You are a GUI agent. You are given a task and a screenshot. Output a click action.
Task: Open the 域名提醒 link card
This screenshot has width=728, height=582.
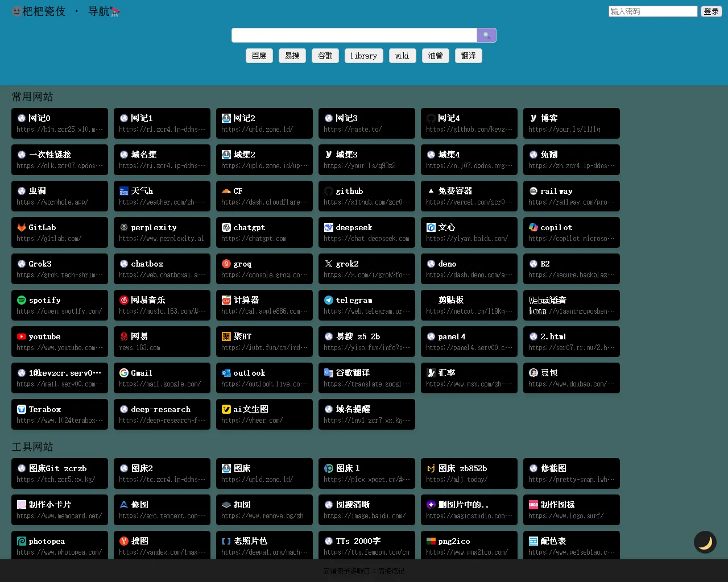(367, 414)
